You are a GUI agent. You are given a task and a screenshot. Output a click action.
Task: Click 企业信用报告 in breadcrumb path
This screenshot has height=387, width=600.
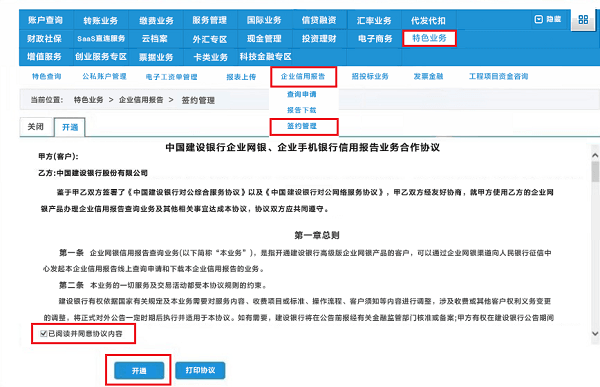coord(141,100)
